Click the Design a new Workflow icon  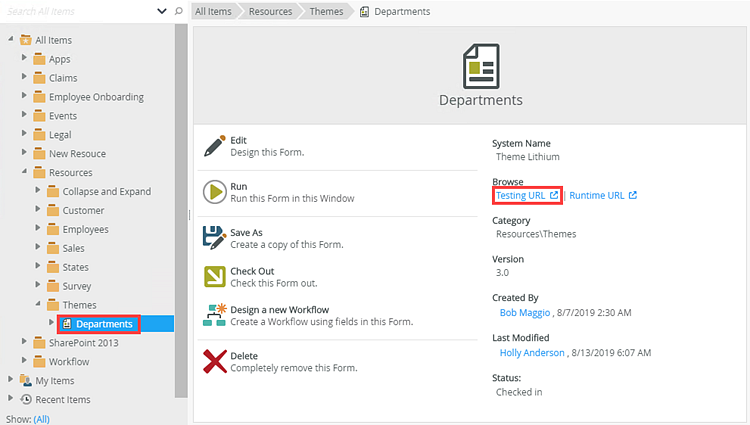coord(214,315)
